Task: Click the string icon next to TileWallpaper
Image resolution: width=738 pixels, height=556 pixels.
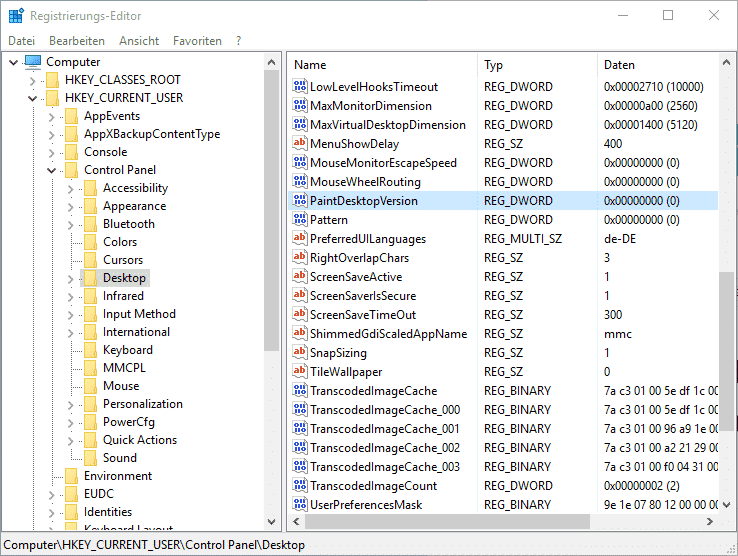Action: coord(300,371)
